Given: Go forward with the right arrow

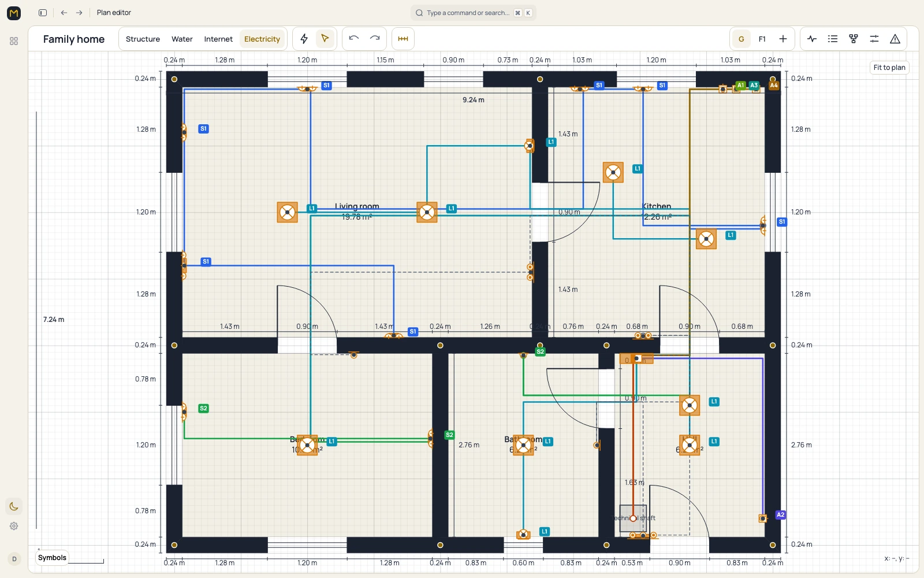Looking at the screenshot, I should [x=79, y=13].
